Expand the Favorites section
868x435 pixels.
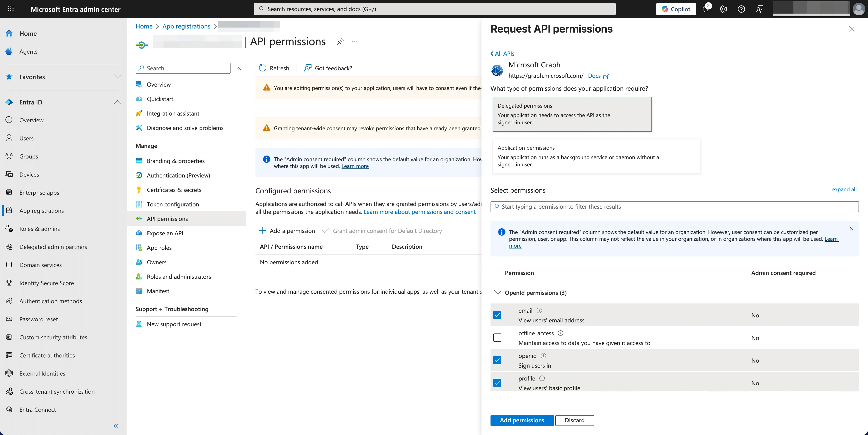(117, 76)
